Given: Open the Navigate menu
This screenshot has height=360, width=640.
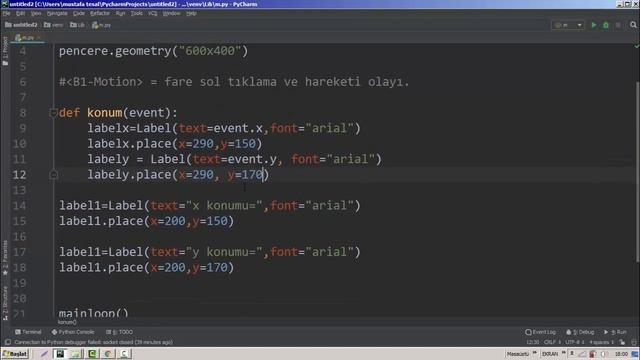Looking at the screenshot, I should 57,13.
